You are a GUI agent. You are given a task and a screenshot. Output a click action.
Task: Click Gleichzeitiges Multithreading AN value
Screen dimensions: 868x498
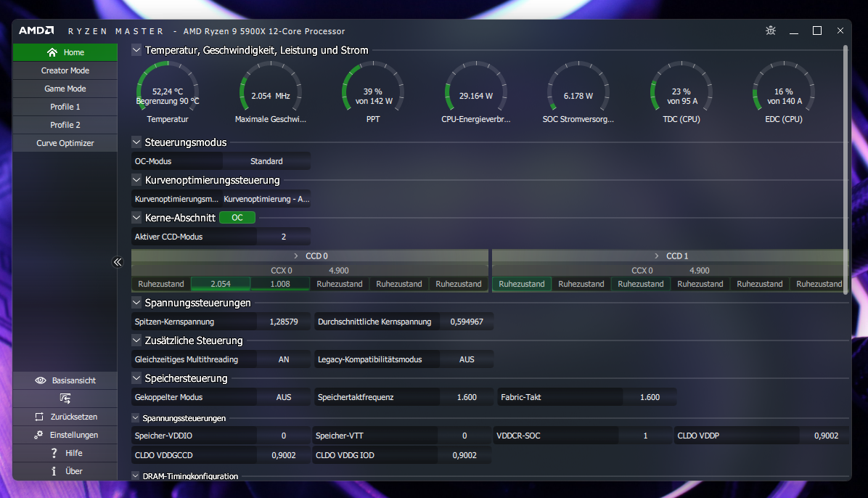click(x=284, y=359)
